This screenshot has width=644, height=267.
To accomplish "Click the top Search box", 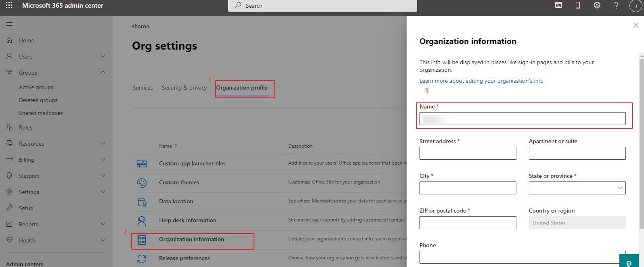I will 322,6.
